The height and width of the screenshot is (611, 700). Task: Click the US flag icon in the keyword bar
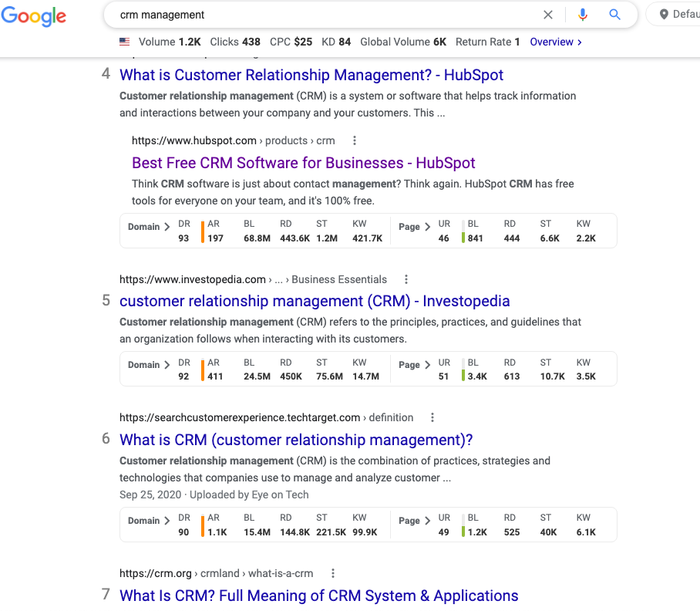click(x=125, y=42)
